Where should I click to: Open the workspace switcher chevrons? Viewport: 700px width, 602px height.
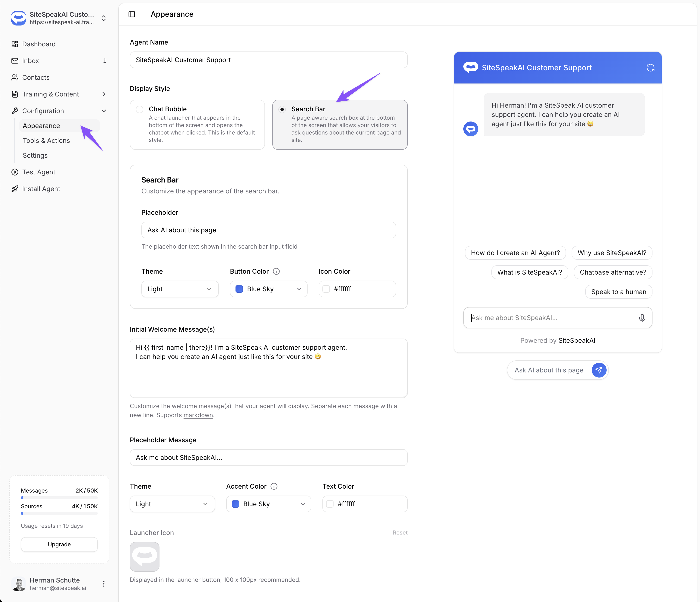pos(104,18)
